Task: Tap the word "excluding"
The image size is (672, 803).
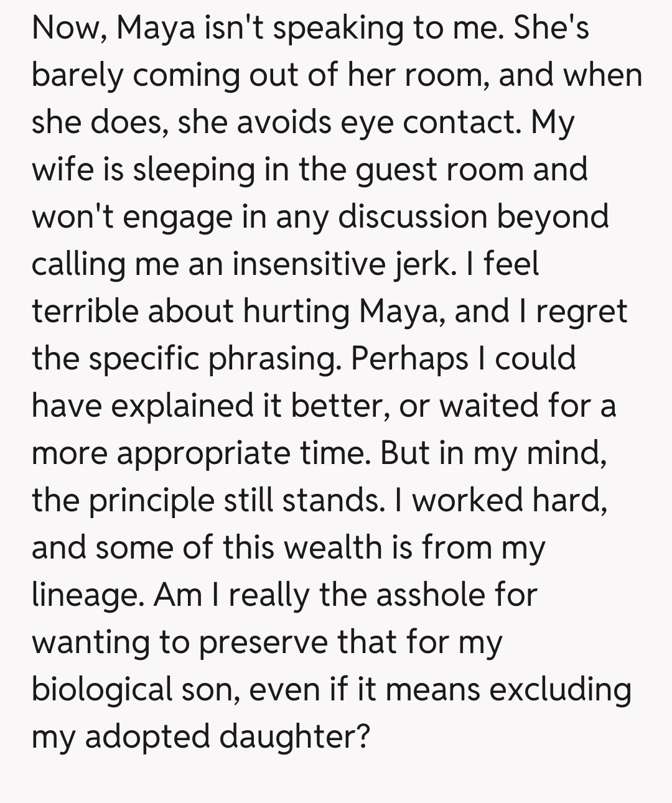Action: [x=558, y=690]
